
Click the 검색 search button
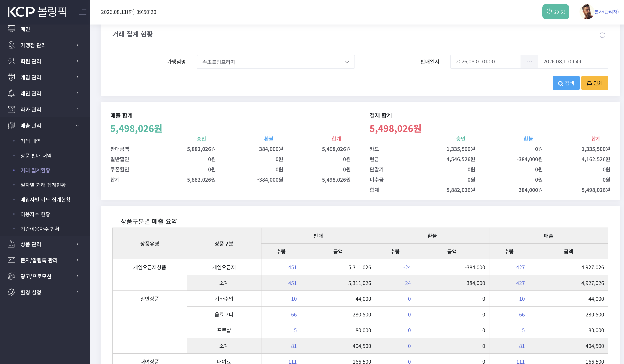[x=566, y=83]
